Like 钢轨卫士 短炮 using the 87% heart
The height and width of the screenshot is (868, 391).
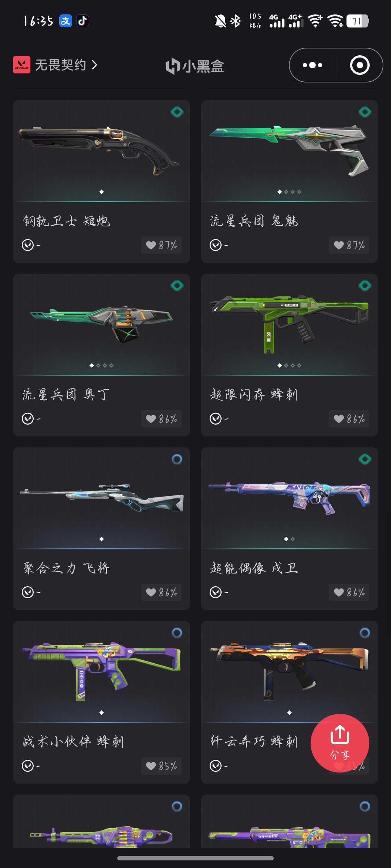click(161, 245)
